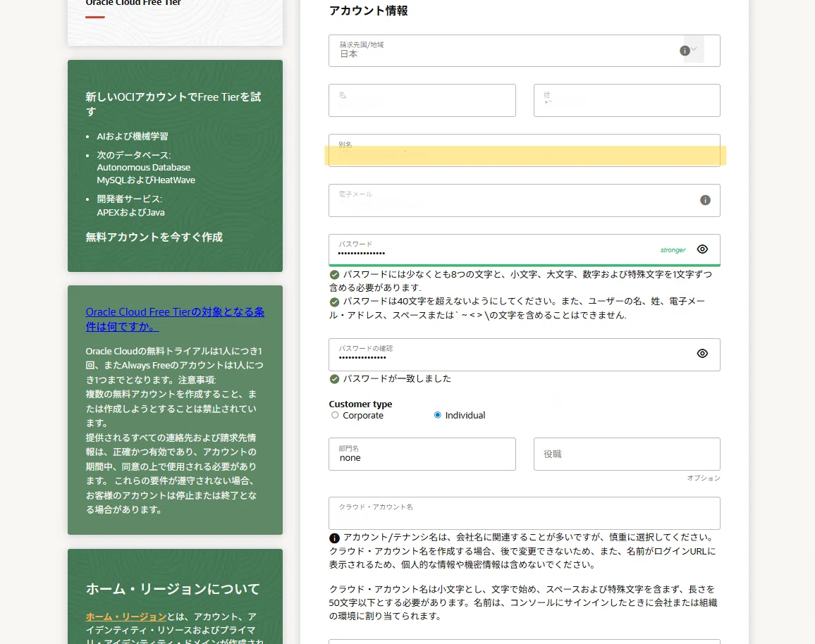Click the 別名 alias field
The height and width of the screenshot is (644, 815).
click(x=525, y=150)
